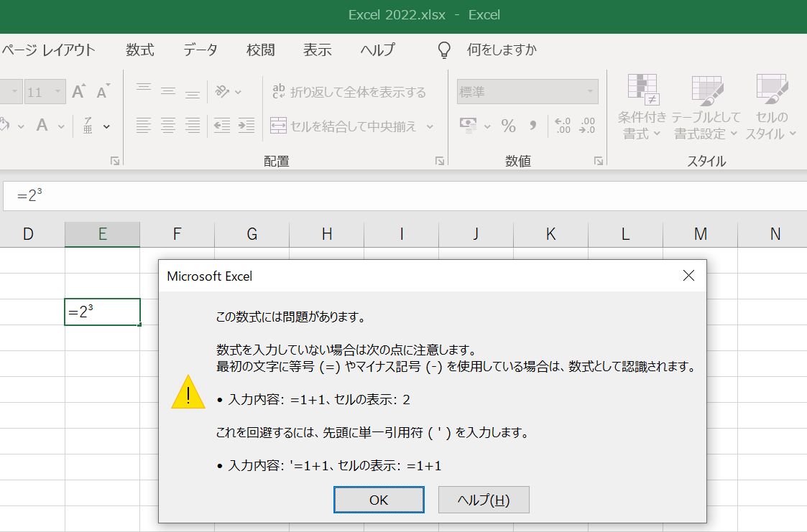The image size is (807, 532).
Task: Open conditional formatting (条件付き書式)
Action: [x=642, y=108]
